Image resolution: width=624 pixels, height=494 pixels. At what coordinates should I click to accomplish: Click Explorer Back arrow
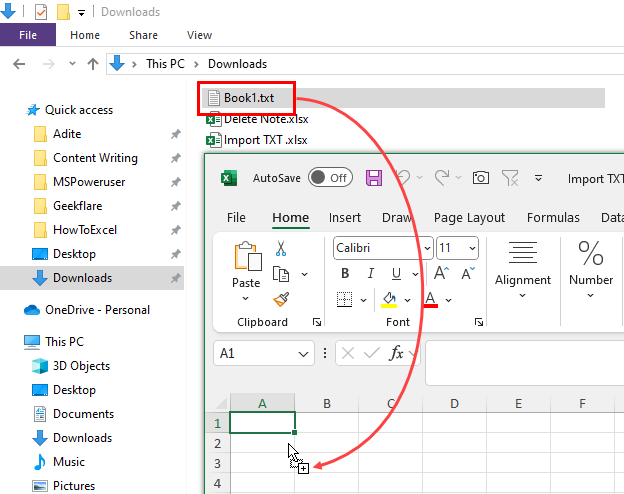click(x=19, y=64)
